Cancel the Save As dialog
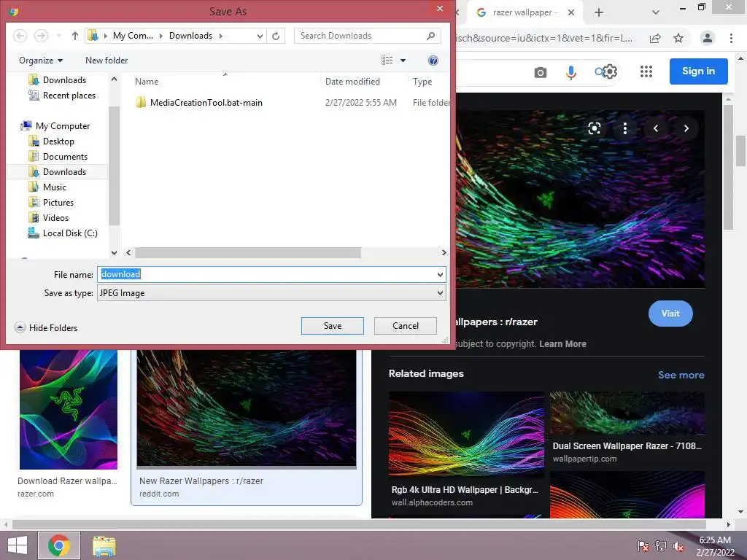747x560 pixels. [406, 326]
